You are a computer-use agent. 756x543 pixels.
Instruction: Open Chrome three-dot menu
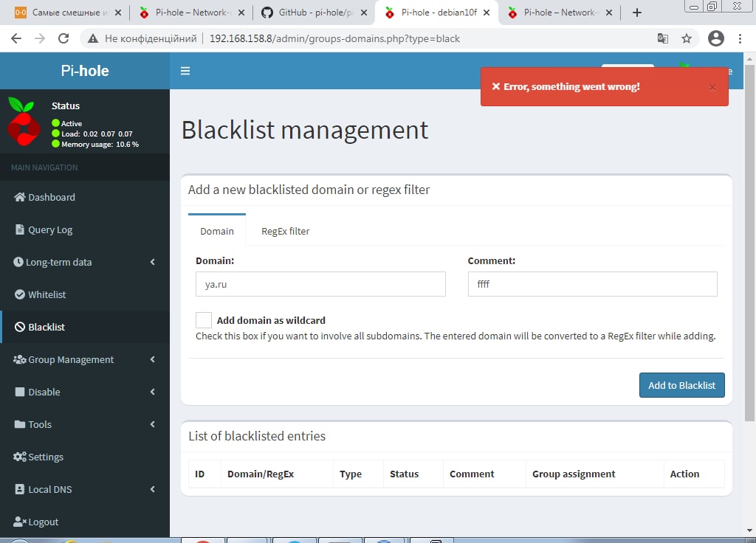tap(740, 38)
